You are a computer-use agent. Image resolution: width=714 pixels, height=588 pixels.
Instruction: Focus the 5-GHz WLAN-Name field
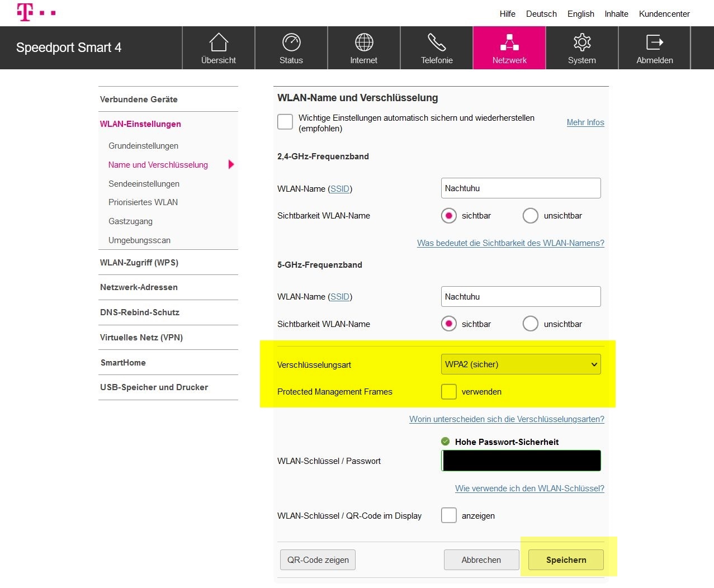521,297
